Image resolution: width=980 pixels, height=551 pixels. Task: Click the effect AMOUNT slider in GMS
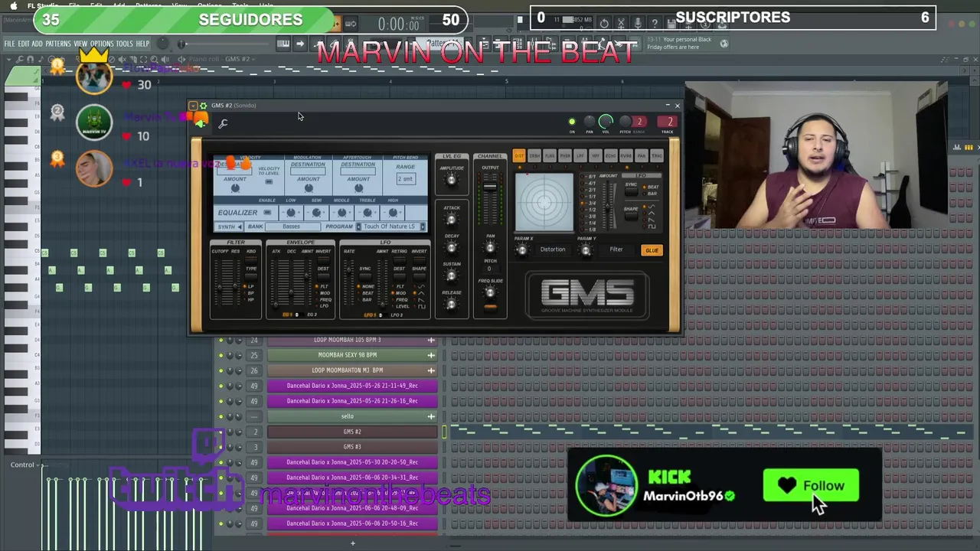[609, 205]
